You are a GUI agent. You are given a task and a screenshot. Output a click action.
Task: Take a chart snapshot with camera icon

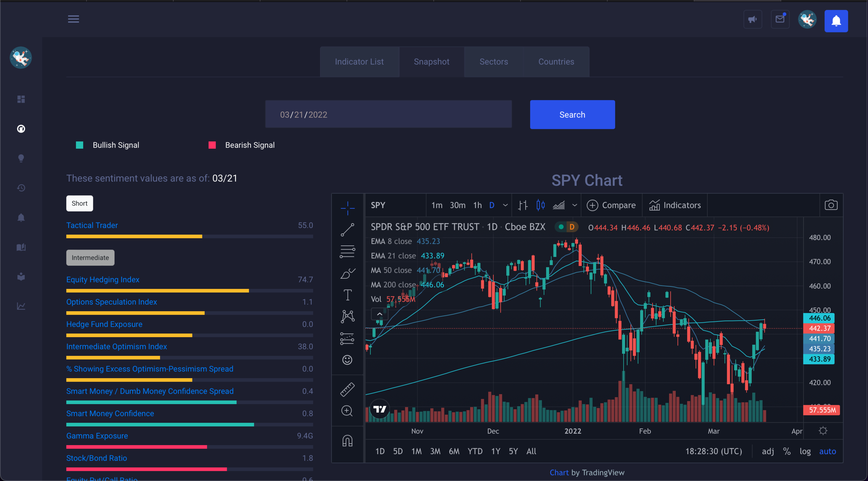tap(831, 205)
